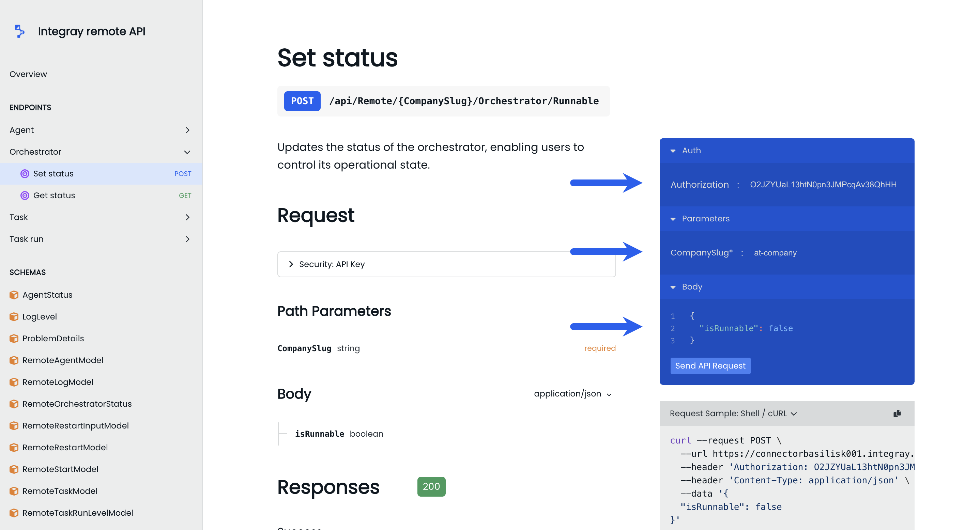Screen dimensions: 980x530
Task: Collapse the Parameters section triangle
Action: tap(673, 219)
